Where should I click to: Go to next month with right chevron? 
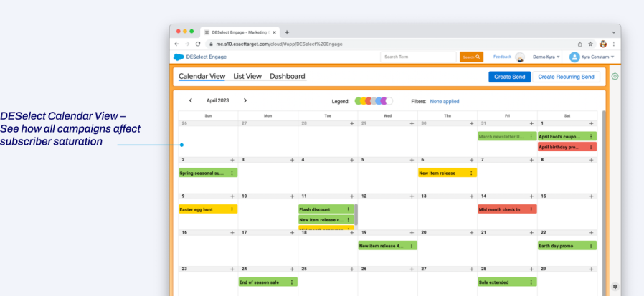(x=245, y=101)
